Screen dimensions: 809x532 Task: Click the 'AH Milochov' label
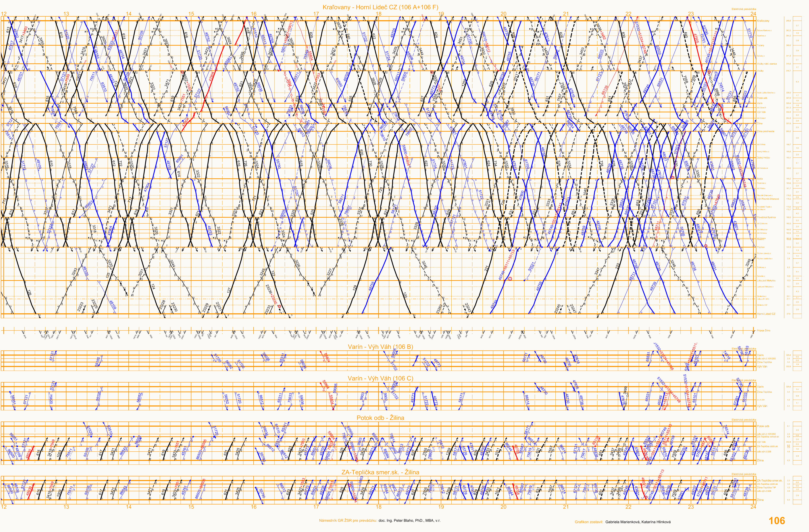762,230
